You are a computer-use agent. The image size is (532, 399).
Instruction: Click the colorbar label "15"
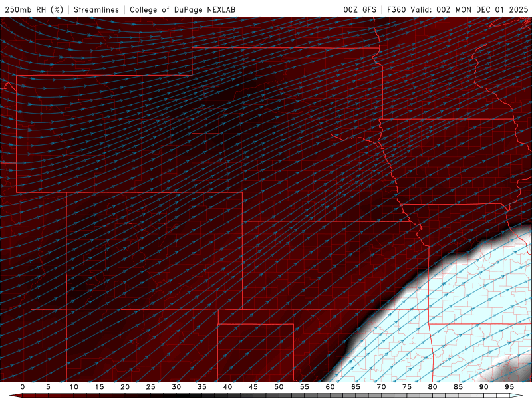tap(99, 387)
